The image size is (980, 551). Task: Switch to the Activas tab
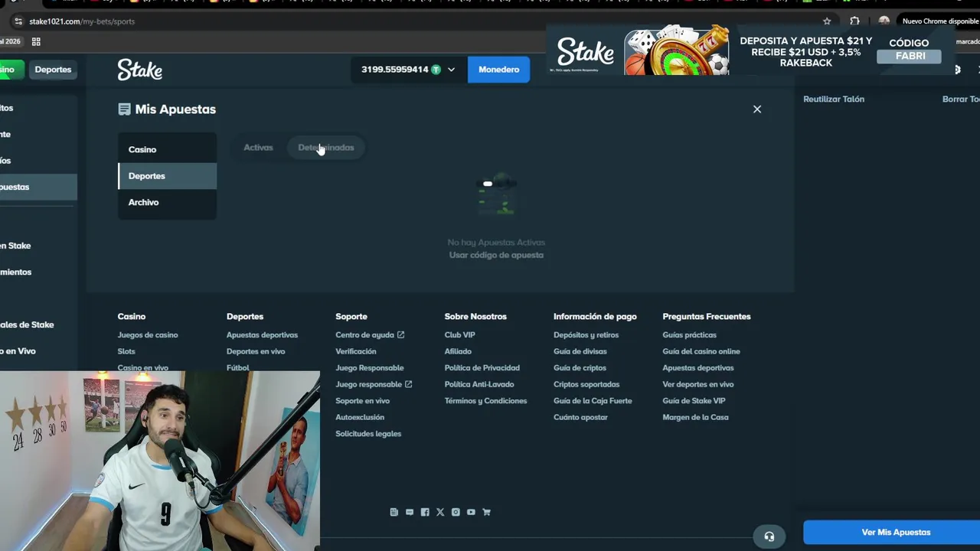click(258, 148)
